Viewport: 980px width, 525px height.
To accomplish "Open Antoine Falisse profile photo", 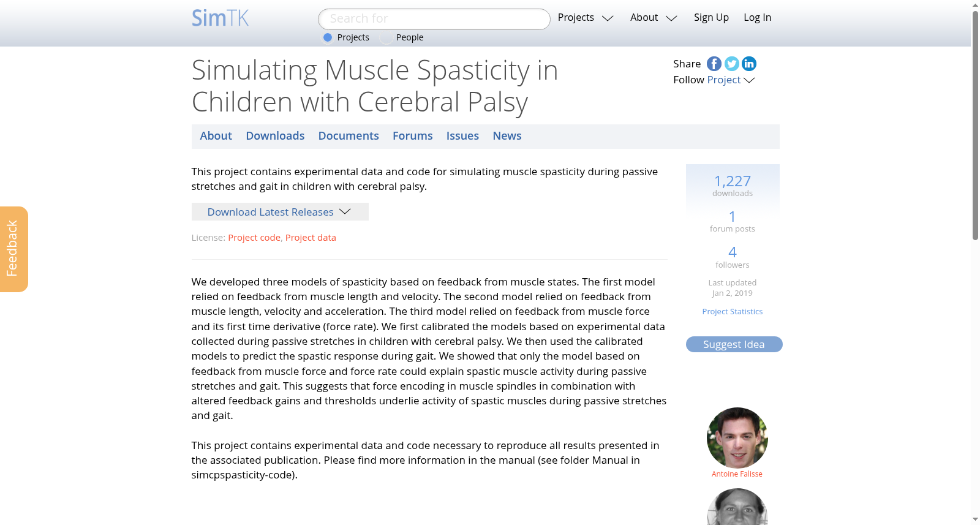I will click(x=737, y=438).
